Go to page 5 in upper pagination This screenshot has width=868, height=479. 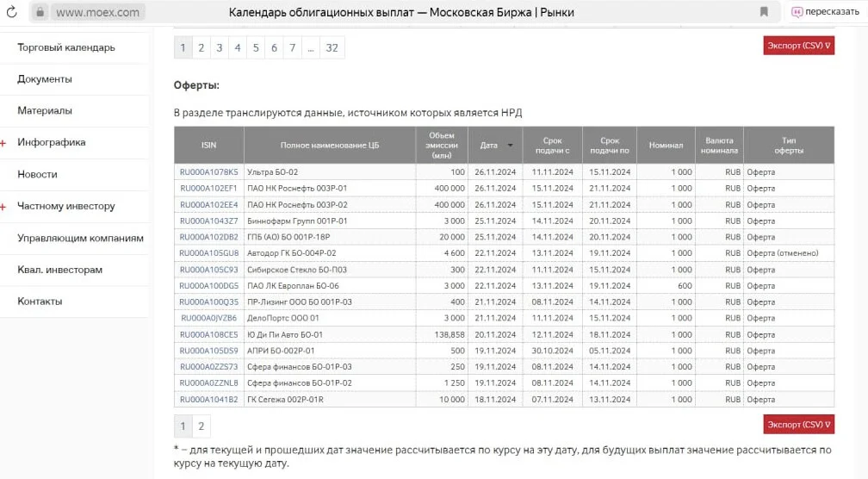[256, 47]
